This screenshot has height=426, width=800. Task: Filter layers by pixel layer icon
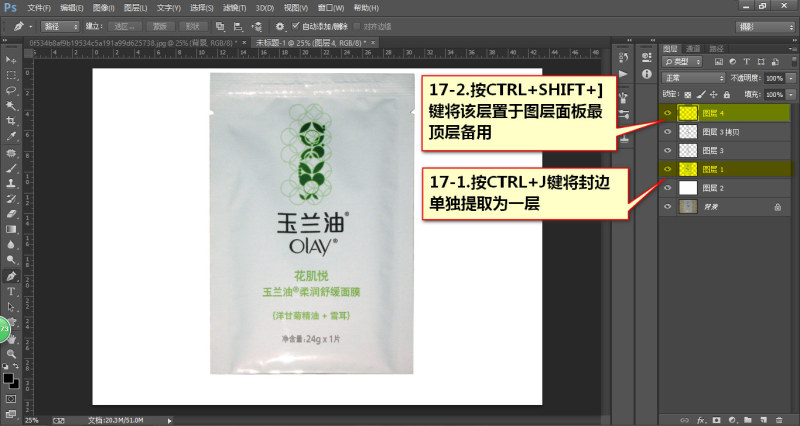click(719, 62)
